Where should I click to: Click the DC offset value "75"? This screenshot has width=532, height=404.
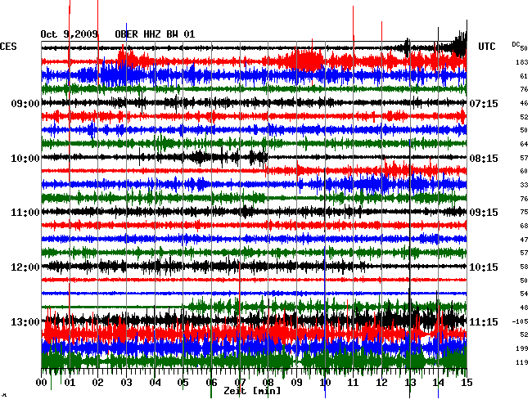524,212
